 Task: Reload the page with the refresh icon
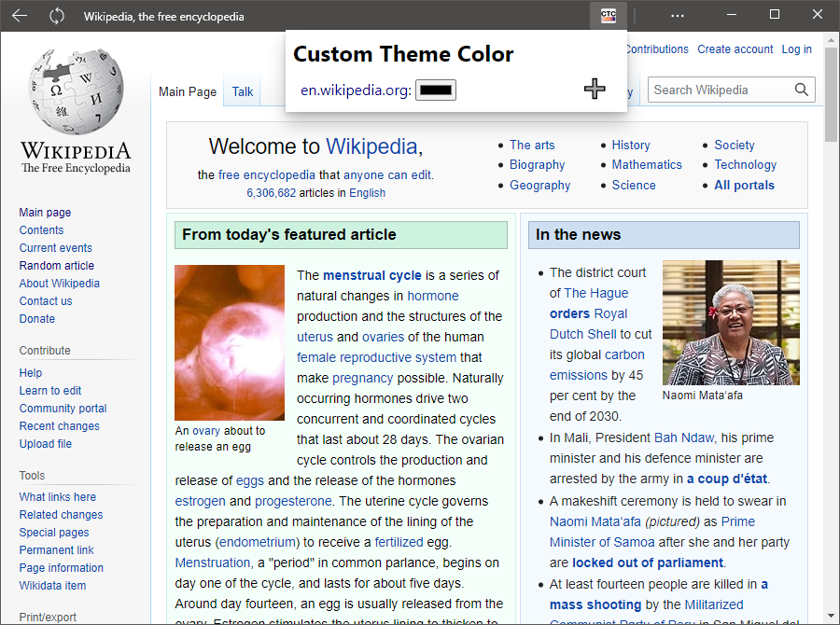[56, 15]
